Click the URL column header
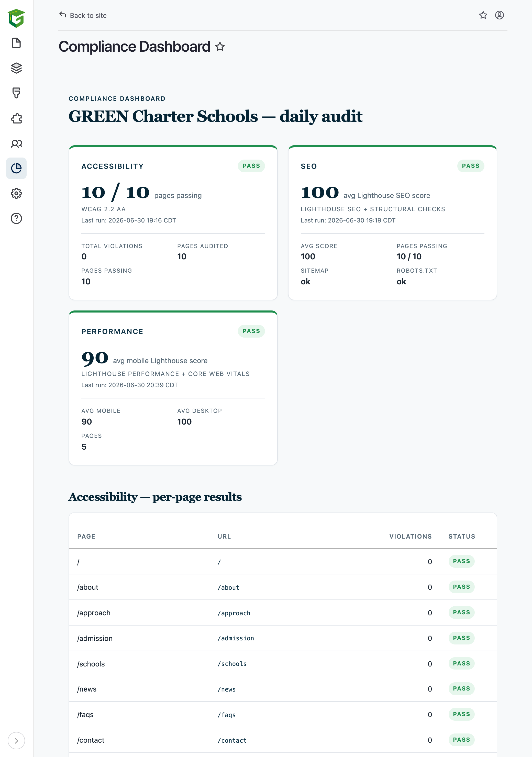Screen dimensions: 532x757 point(224,537)
